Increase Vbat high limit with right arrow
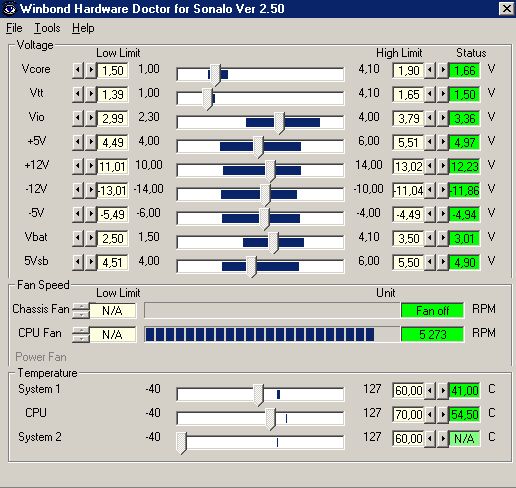This screenshot has width=516, height=488. coord(443,238)
